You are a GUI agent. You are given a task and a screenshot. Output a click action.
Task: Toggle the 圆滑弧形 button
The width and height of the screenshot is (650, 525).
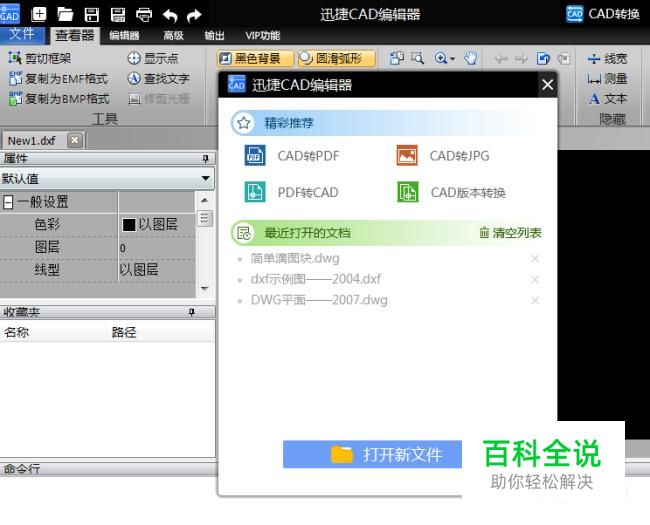pos(337,58)
